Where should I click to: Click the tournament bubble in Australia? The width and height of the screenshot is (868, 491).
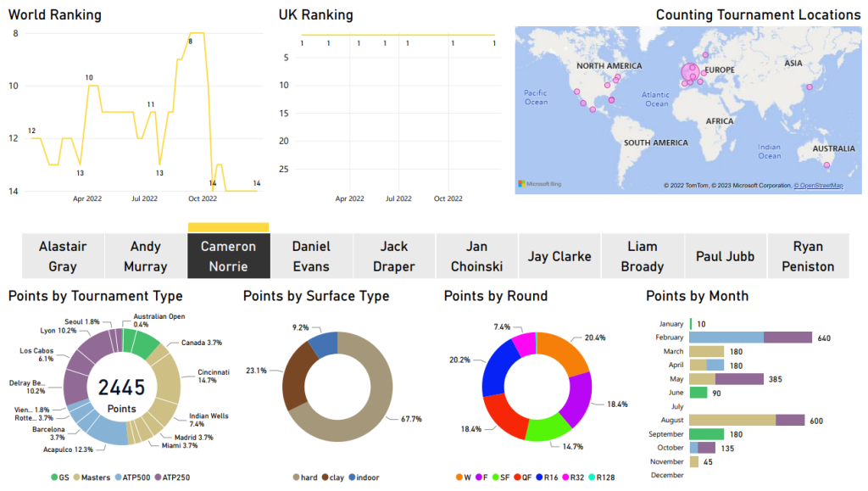[827, 165]
